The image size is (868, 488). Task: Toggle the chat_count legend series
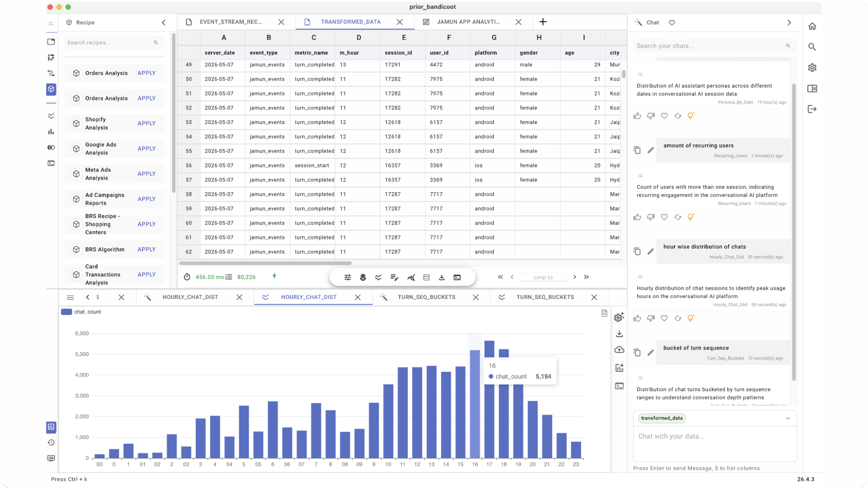coord(81,312)
